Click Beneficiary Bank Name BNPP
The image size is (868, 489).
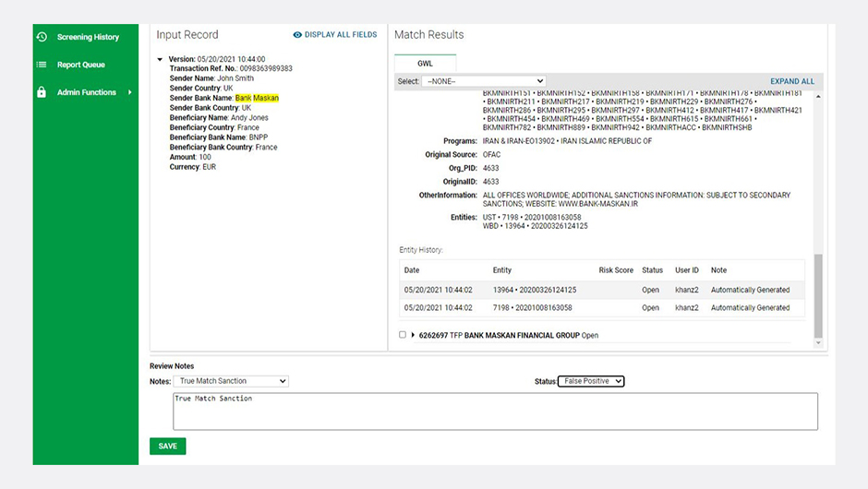pos(219,137)
